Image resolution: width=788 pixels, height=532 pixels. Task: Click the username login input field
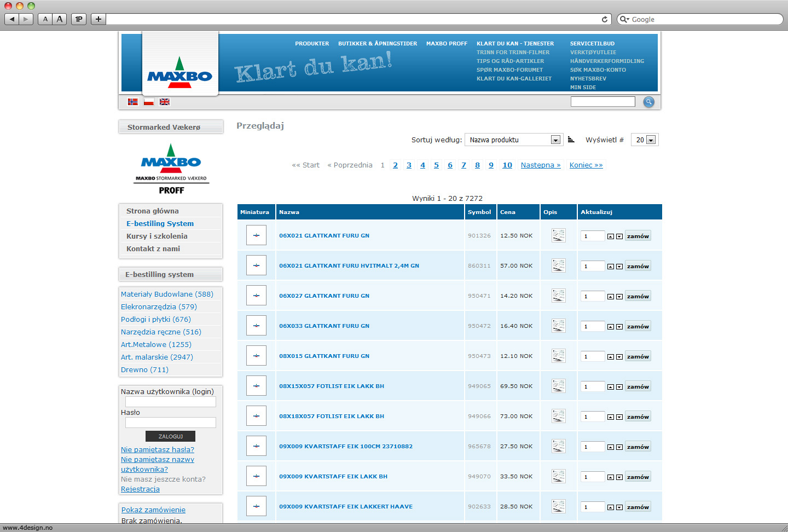(x=171, y=402)
